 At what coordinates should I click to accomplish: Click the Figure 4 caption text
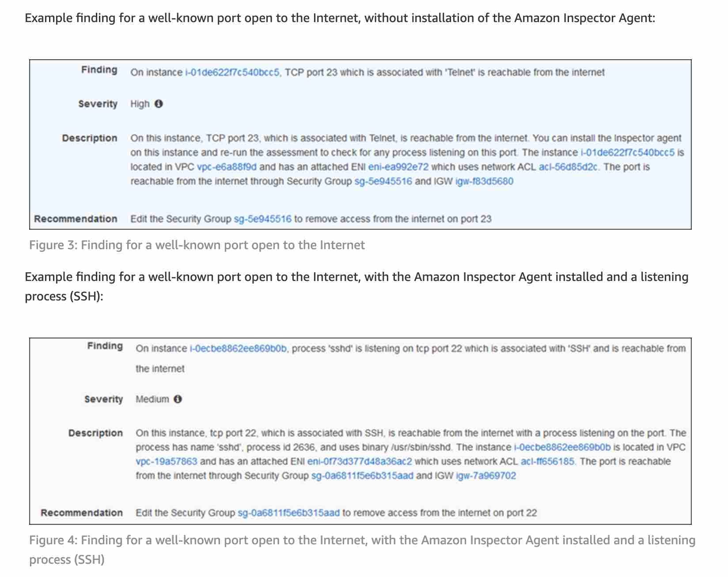click(x=361, y=540)
